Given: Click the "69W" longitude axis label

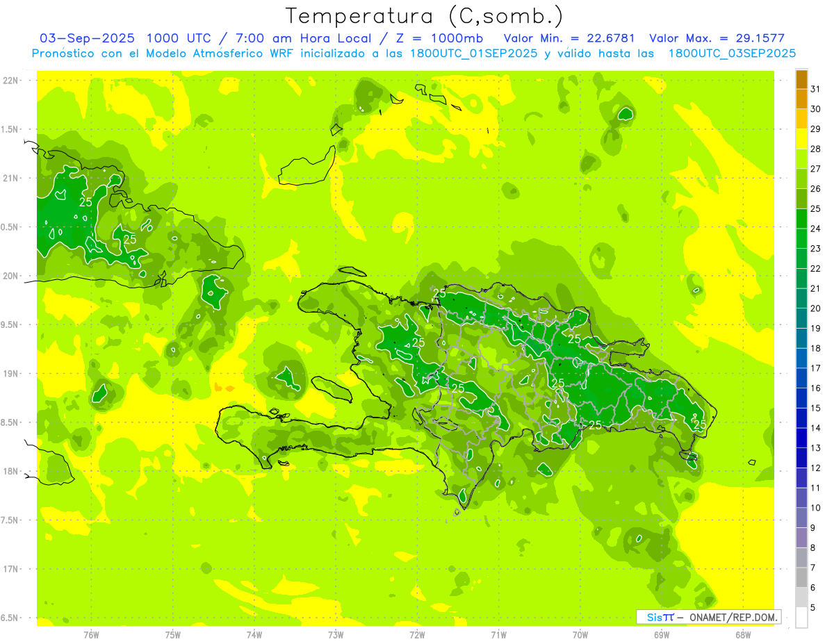Looking at the screenshot, I should tap(662, 635).
